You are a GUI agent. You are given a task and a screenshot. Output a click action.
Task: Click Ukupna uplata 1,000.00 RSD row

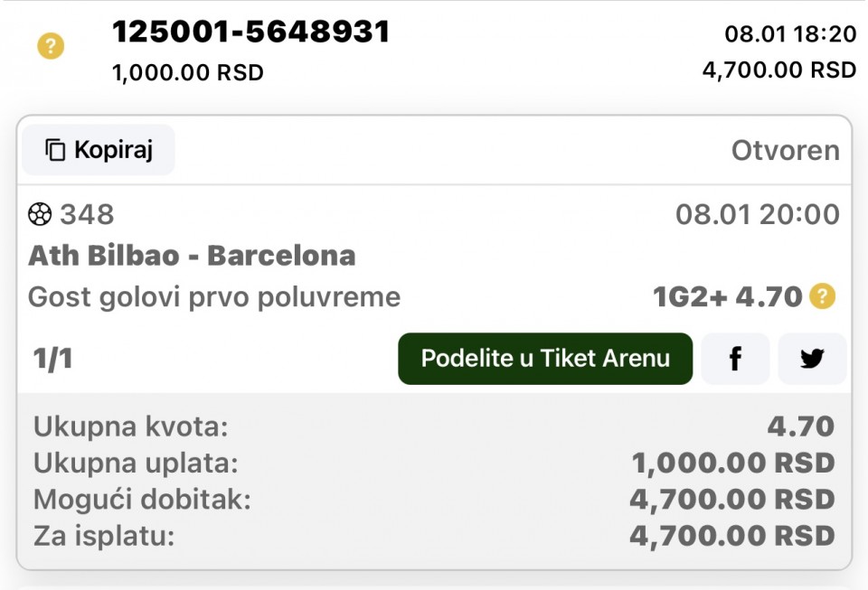434,463
